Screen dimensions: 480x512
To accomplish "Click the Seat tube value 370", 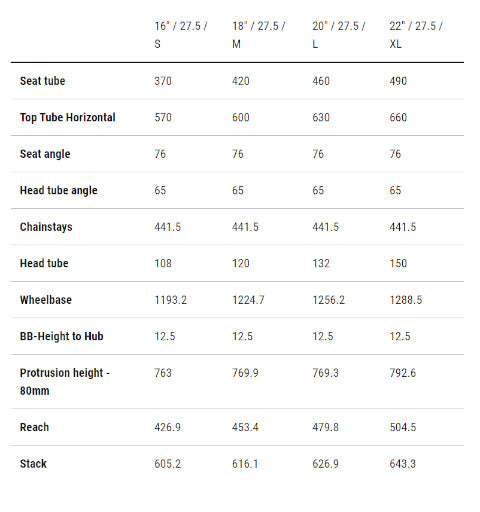I will (163, 81).
